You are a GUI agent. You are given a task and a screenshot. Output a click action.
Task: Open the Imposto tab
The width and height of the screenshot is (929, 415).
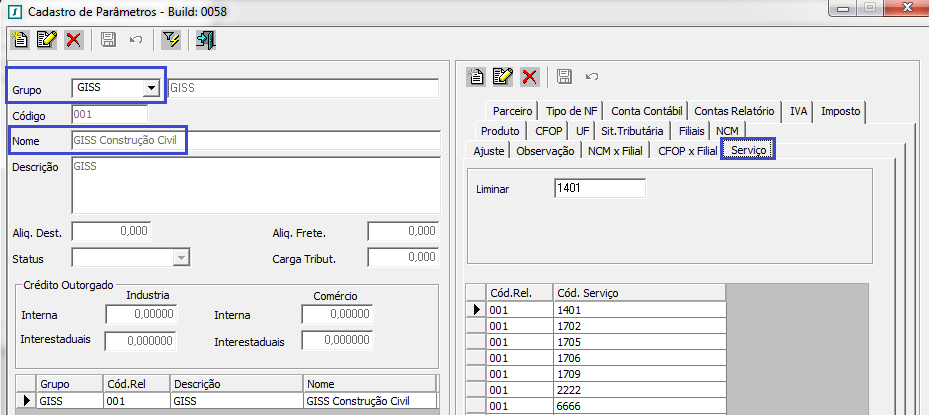coord(840,111)
